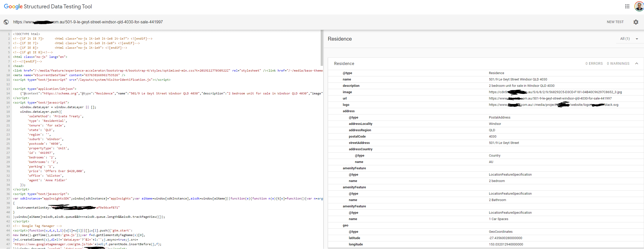Click the VIcurrentDateTime meta tag line
Viewport: 644px width, 249px height.
click(69, 75)
